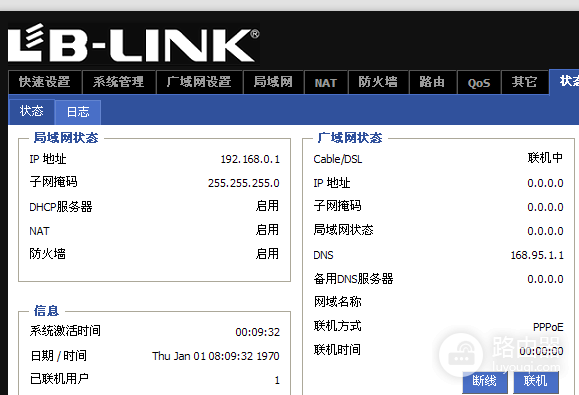Screen dimensions: 579x395
Task: Click the 防火墙 label in LAN status
Action: click(x=48, y=254)
